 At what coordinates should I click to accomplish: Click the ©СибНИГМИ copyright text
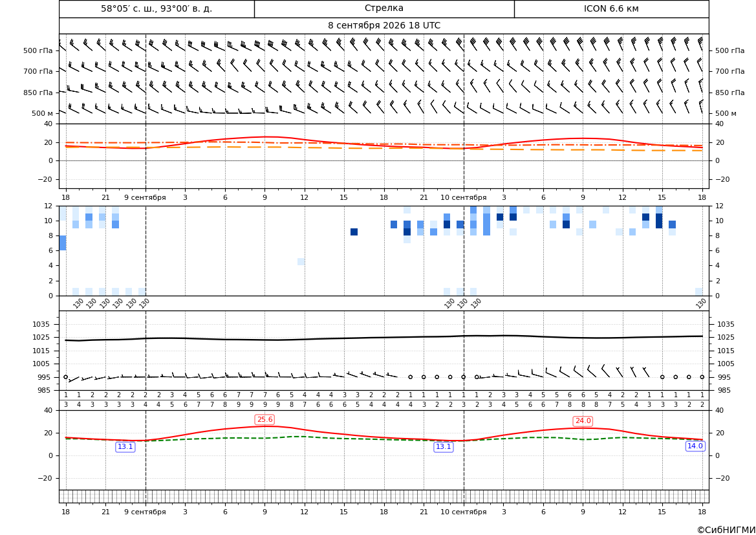pyautogui.click(x=726, y=530)
